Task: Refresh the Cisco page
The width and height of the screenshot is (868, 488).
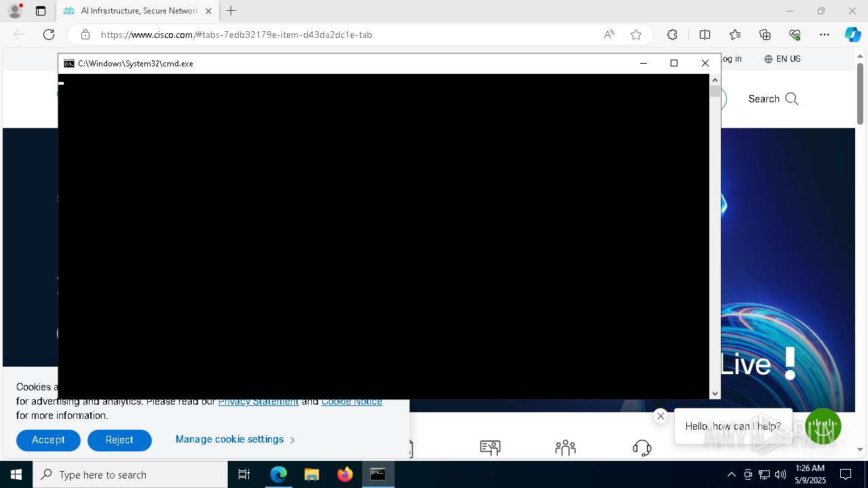Action: [49, 35]
